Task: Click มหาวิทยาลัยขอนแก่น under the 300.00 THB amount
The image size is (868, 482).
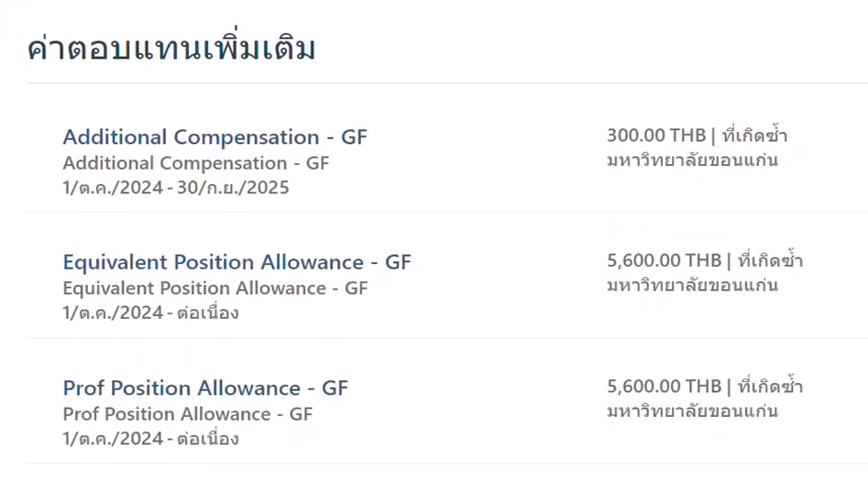Action: point(692,160)
